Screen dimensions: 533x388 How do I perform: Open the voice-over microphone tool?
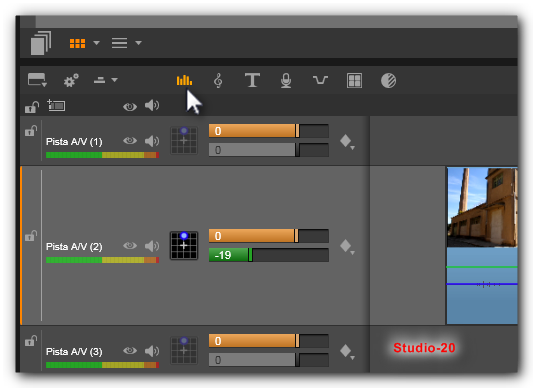pyautogui.click(x=286, y=81)
